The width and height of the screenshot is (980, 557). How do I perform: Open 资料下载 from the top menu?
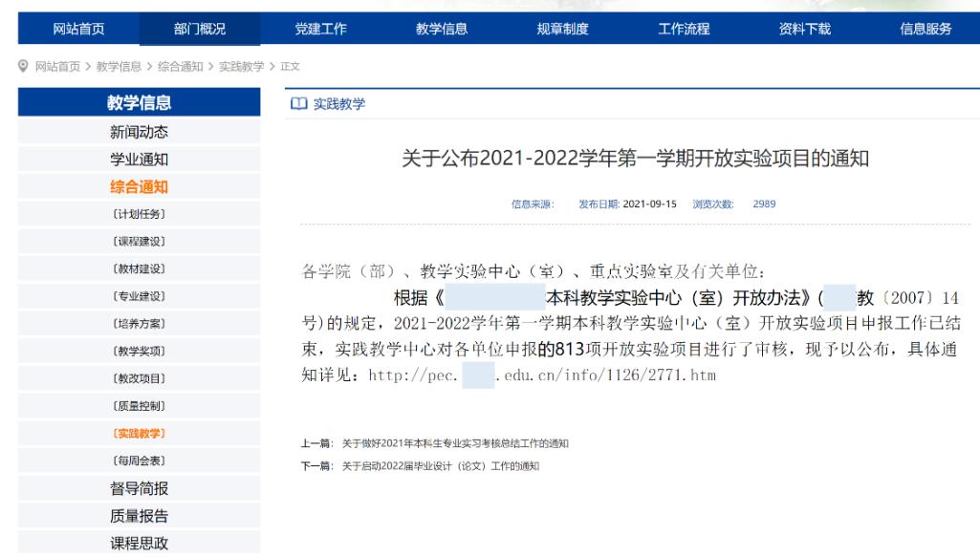tap(805, 29)
